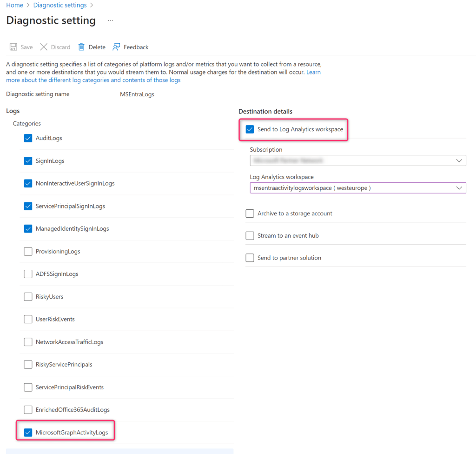Screen dimensions: 476x454
Task: Open the learn more about log categories link
Action: [x=93, y=80]
